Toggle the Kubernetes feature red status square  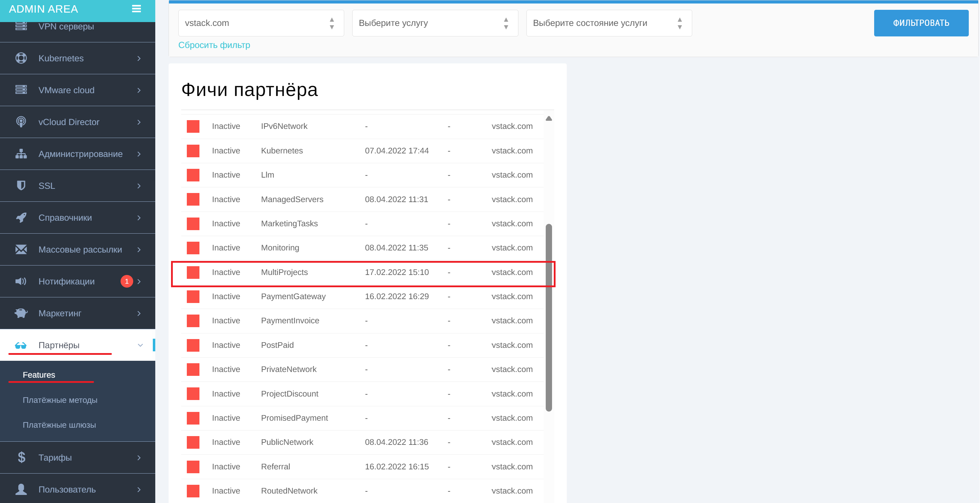pos(193,151)
